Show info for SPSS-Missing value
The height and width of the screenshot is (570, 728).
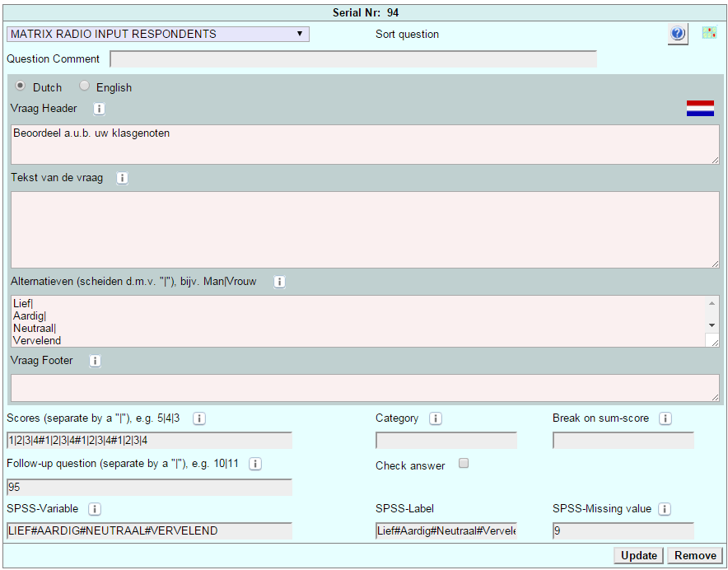coord(665,509)
